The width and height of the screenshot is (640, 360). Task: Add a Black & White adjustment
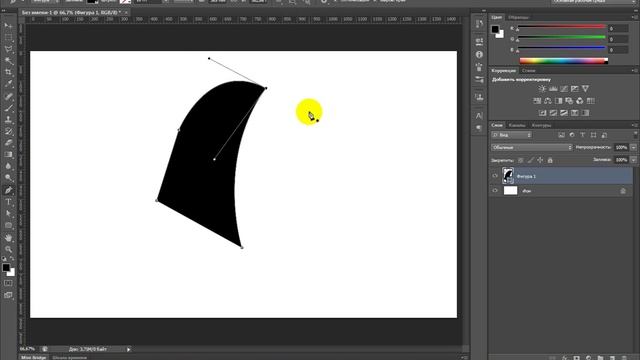558,101
